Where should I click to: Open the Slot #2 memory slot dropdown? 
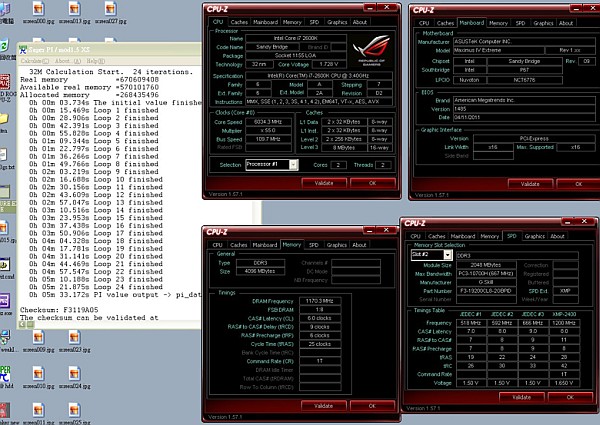click(x=447, y=255)
